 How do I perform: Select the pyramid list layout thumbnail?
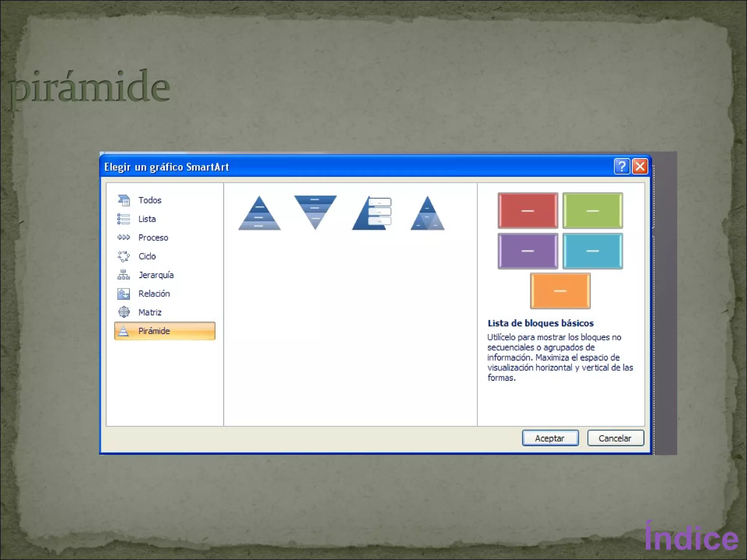pos(372,213)
